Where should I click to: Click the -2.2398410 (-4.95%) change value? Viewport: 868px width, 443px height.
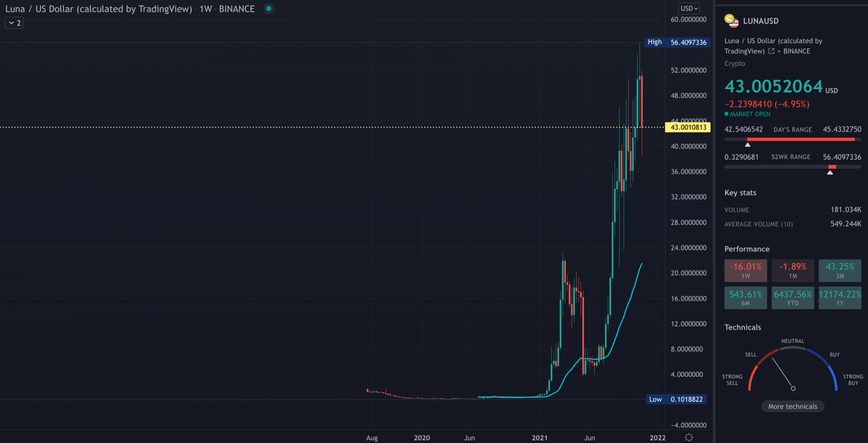[x=767, y=104]
